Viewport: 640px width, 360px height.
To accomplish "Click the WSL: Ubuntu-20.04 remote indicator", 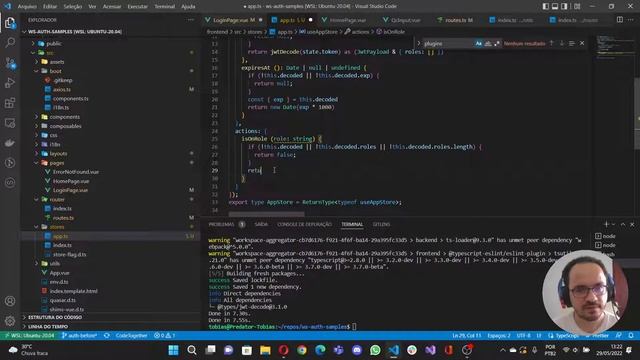I will click(29, 336).
